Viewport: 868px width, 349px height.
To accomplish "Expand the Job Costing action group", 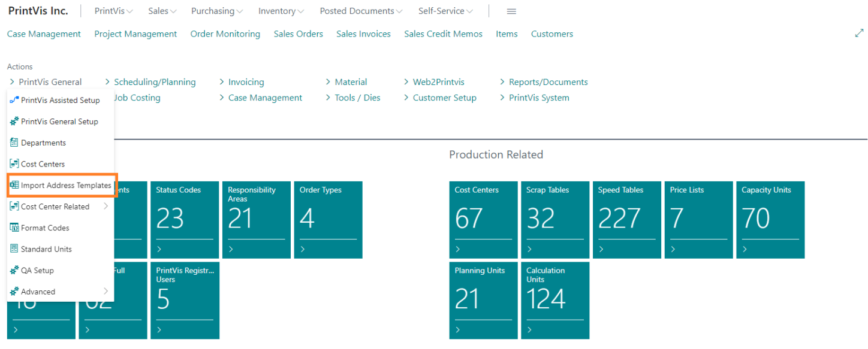I will [137, 98].
